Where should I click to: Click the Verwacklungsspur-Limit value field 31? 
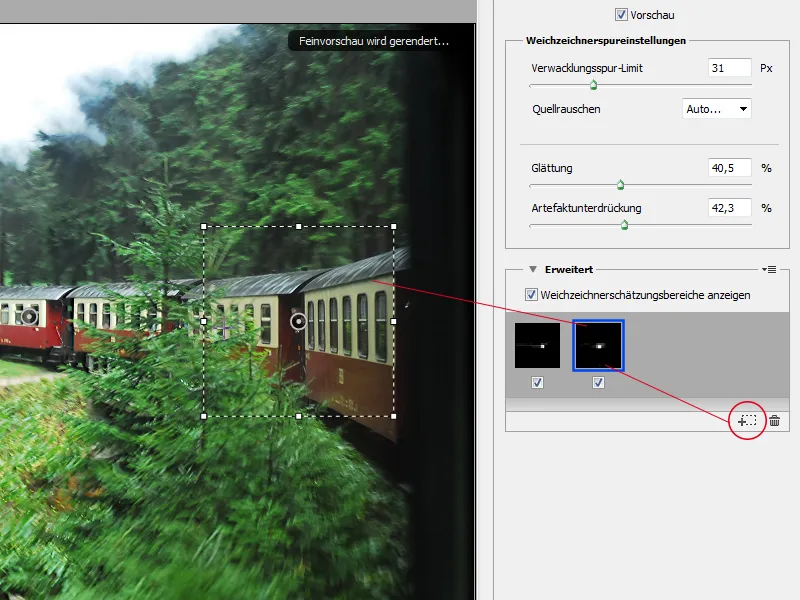[730, 68]
